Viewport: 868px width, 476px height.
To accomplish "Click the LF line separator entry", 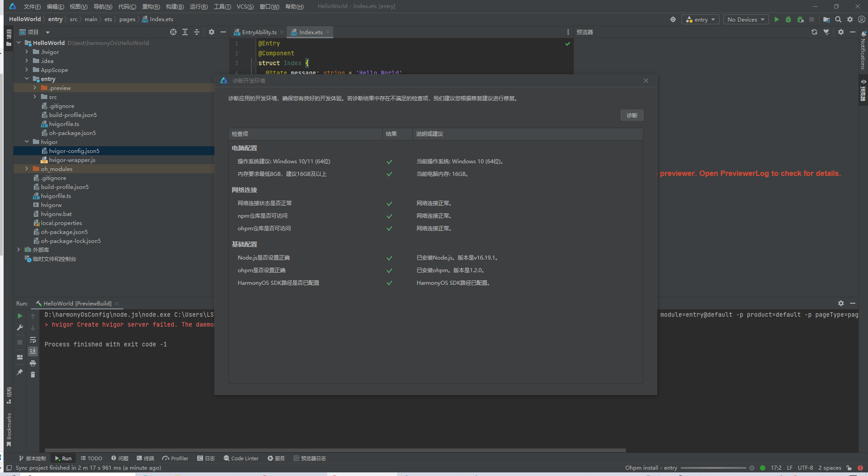I will 790,468.
